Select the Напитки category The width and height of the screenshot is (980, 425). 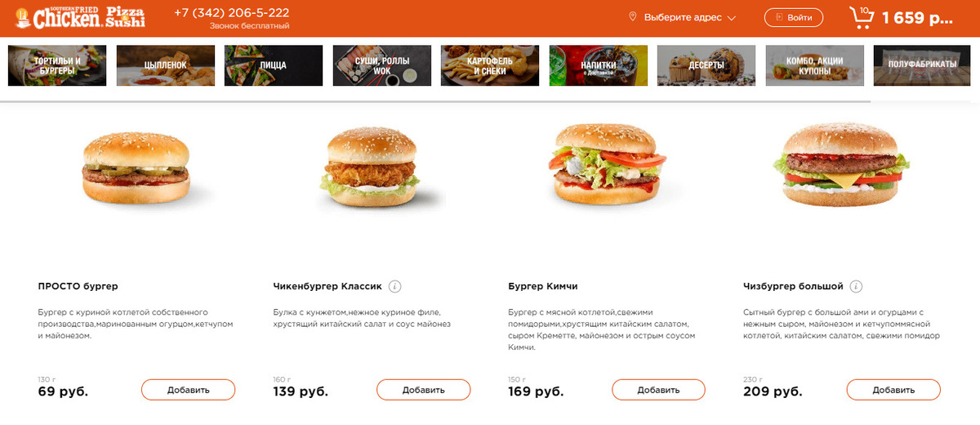click(x=599, y=65)
